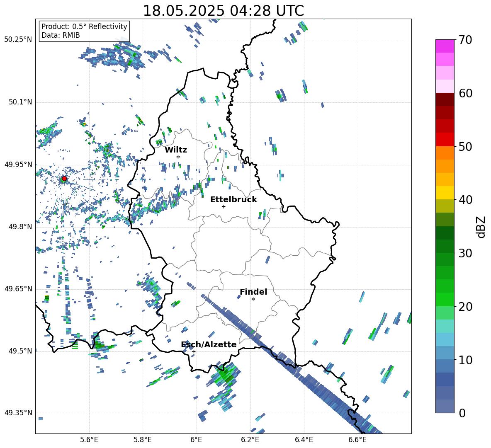Click the 0 colorbar tick label
This screenshot has height=448, width=491.
(x=462, y=413)
